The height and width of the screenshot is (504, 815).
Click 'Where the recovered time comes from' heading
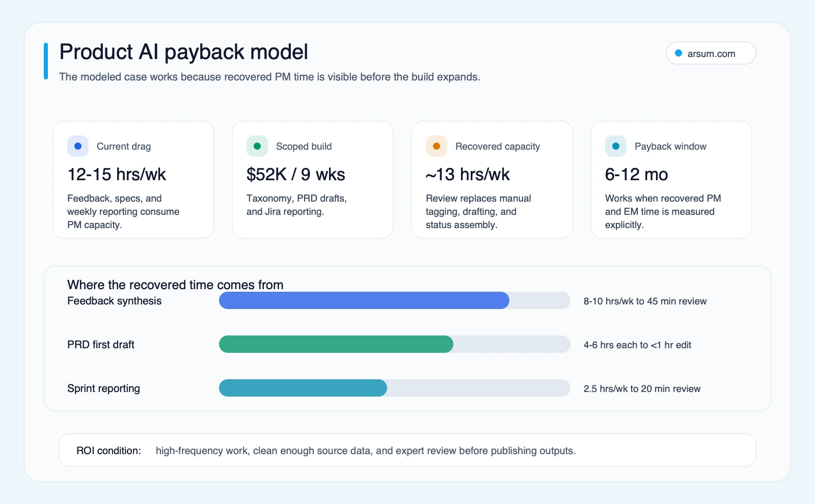coord(175,285)
